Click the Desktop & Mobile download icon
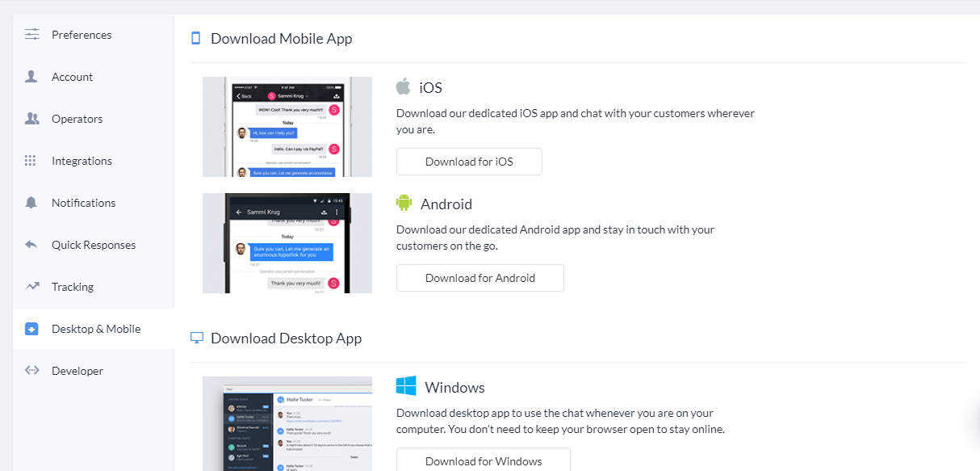 (x=31, y=329)
